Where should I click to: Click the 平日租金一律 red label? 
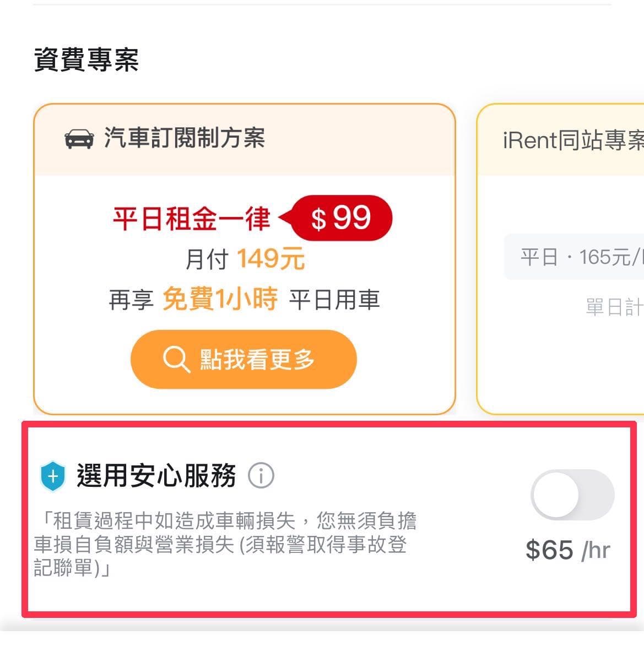(x=191, y=218)
